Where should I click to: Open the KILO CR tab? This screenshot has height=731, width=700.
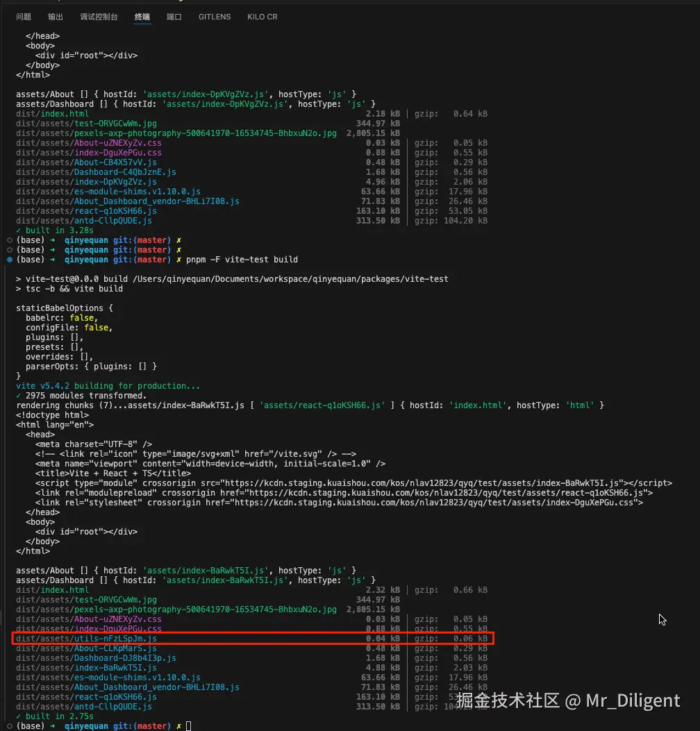tap(262, 17)
